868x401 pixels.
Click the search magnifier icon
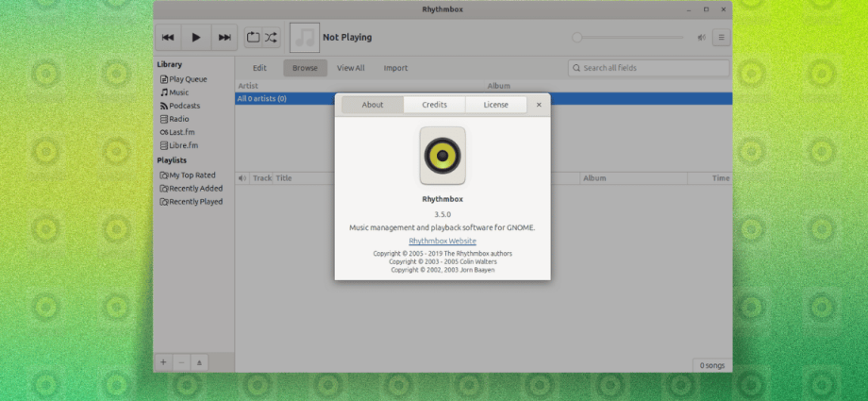click(x=576, y=68)
